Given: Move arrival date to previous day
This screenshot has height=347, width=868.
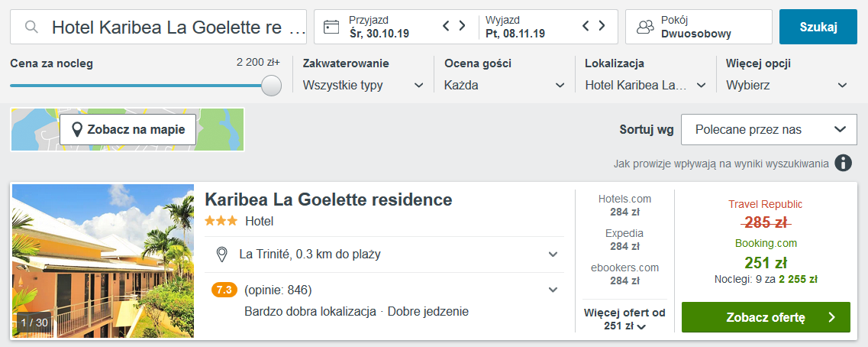Looking at the screenshot, I should click(446, 26).
